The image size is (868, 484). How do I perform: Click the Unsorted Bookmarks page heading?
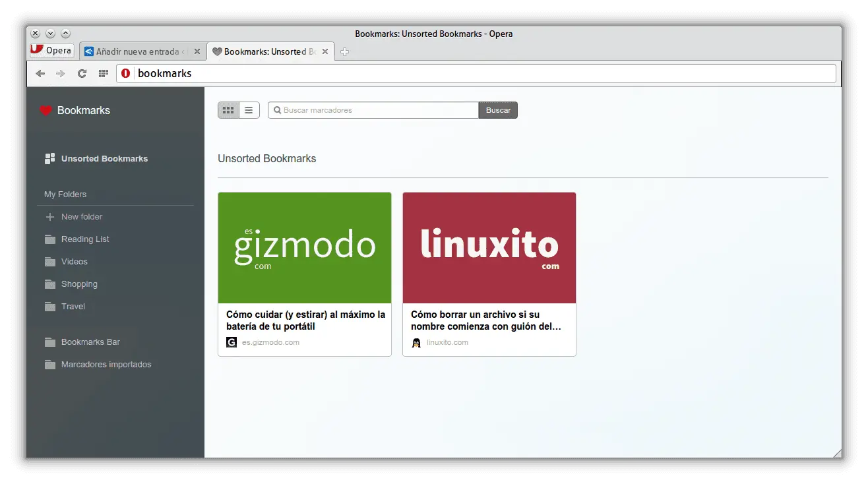[267, 159]
